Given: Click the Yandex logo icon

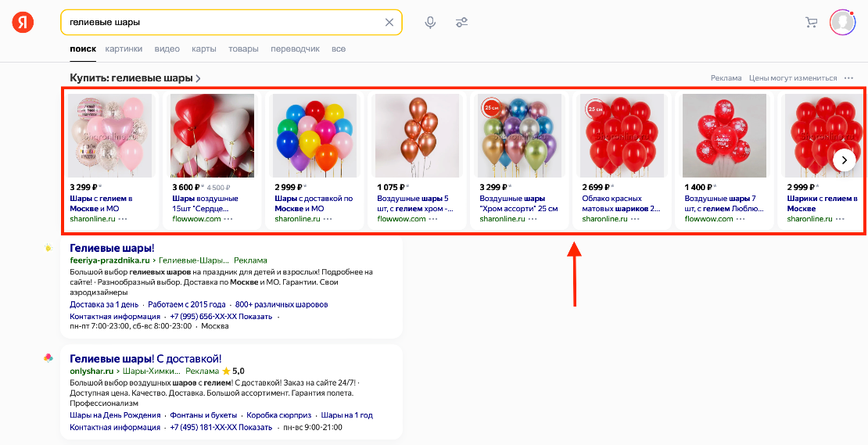Looking at the screenshot, I should point(23,22).
